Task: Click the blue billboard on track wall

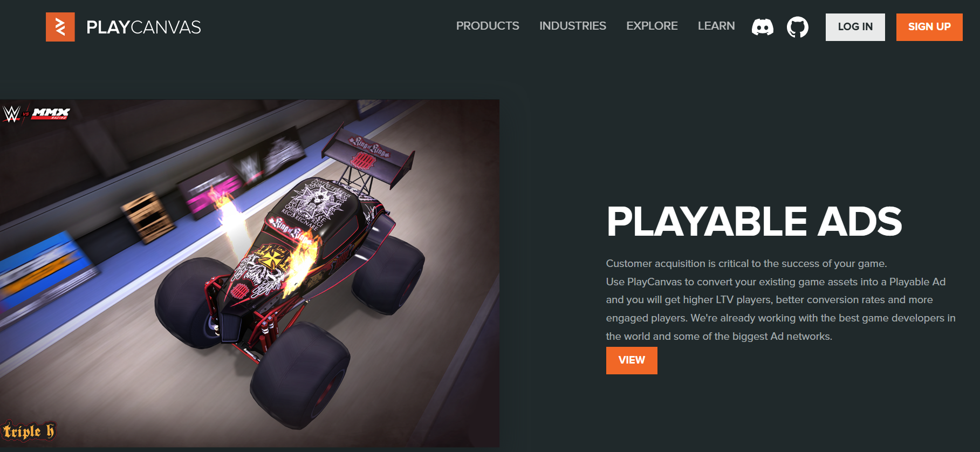Action: tap(46, 270)
